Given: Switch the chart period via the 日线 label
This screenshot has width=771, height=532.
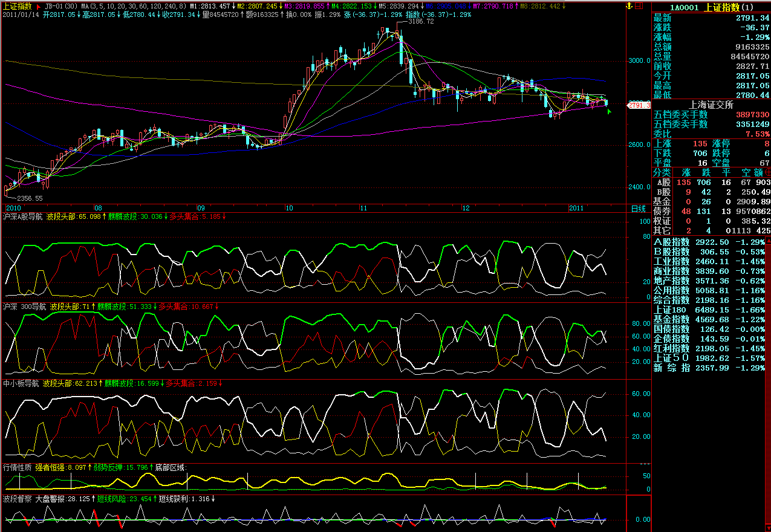Looking at the screenshot, I should tap(638, 208).
